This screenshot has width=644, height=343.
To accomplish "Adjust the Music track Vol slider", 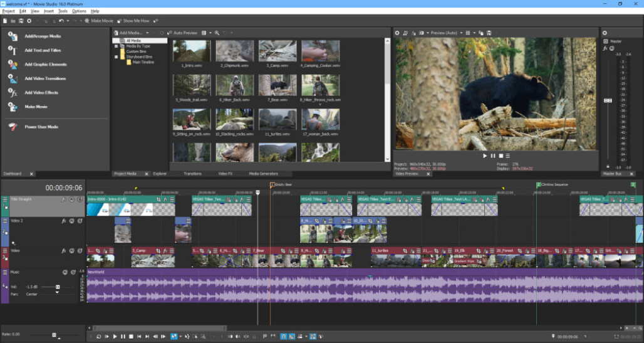I will (x=58, y=287).
